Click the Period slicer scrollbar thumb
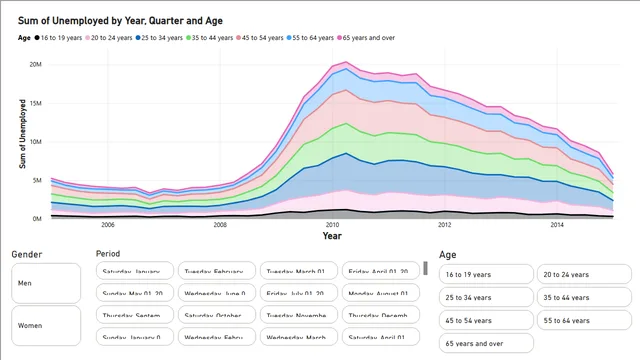640x360 pixels. (425, 268)
